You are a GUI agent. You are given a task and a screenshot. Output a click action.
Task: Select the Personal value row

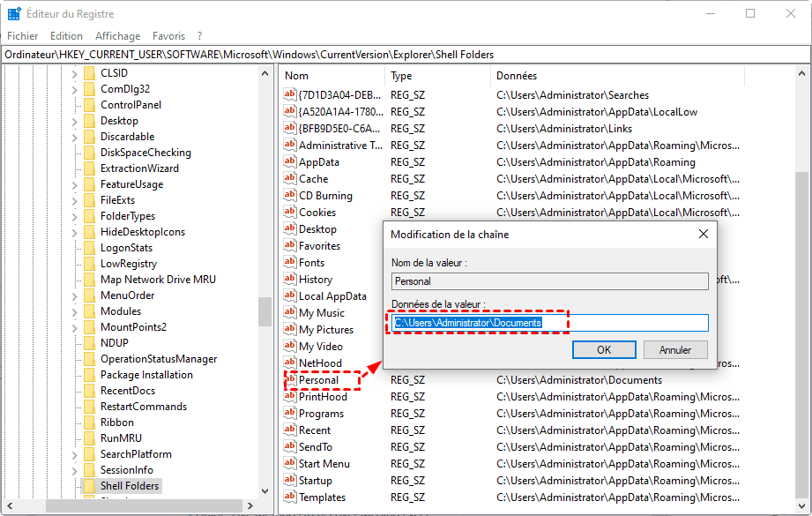(512, 380)
